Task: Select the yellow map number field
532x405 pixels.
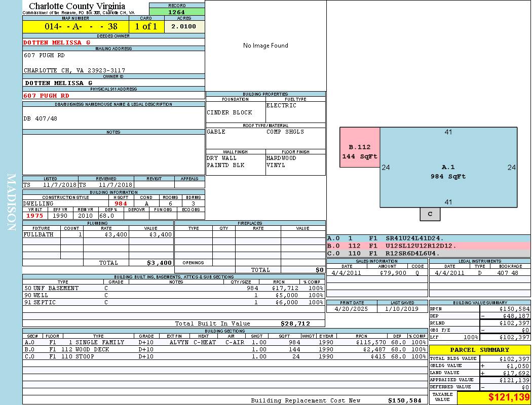Action: tap(75, 27)
